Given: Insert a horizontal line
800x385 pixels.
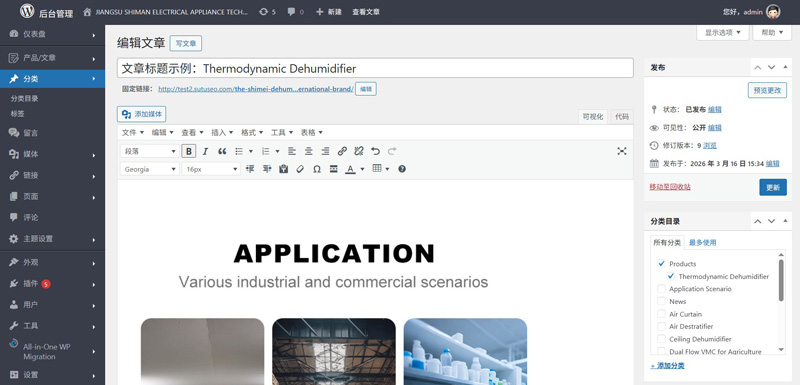Looking at the screenshot, I should click(334, 169).
